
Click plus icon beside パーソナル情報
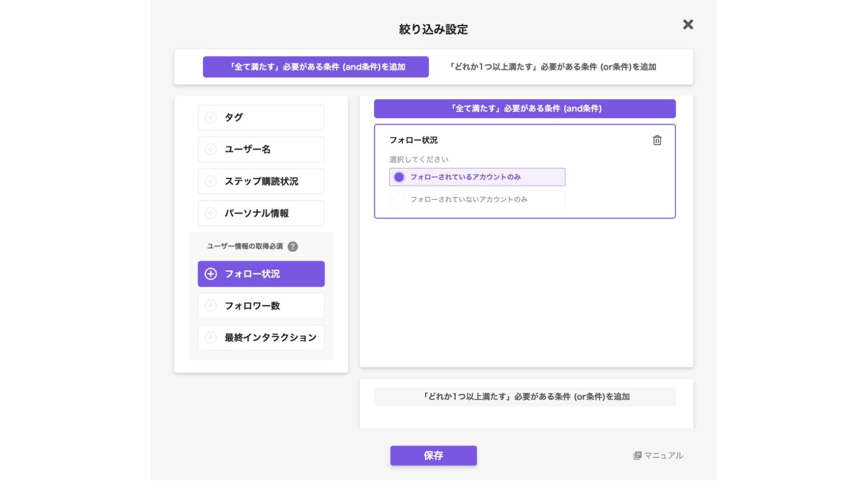coord(211,213)
